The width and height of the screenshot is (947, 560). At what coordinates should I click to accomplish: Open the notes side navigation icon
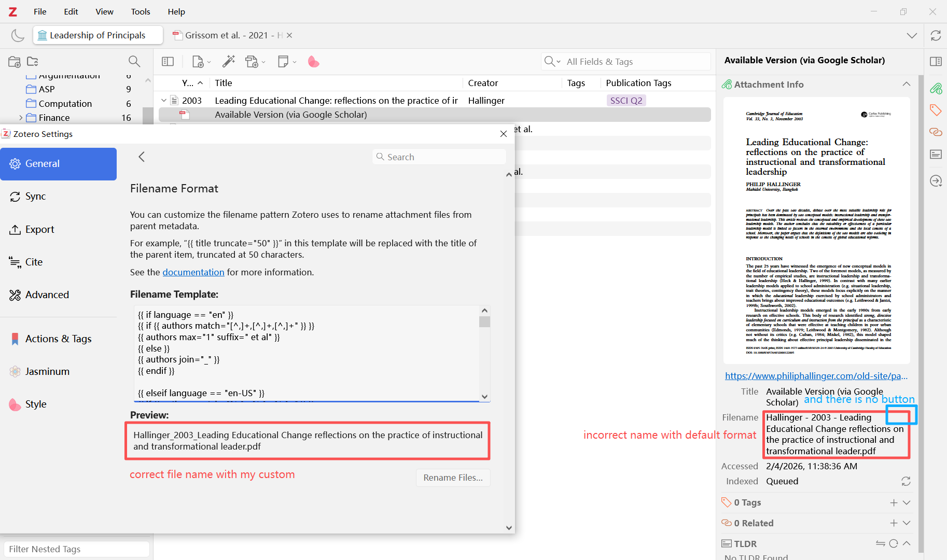pos(936,155)
